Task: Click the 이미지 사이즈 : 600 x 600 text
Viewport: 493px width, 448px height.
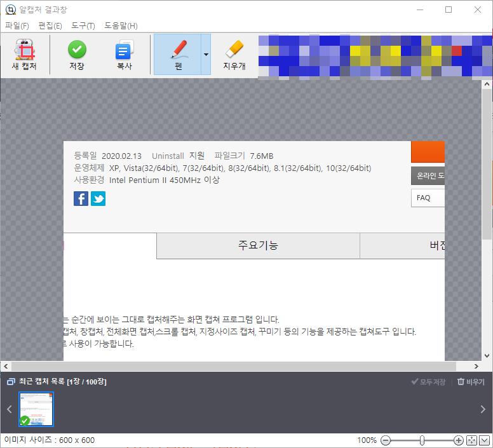Action: 50,440
